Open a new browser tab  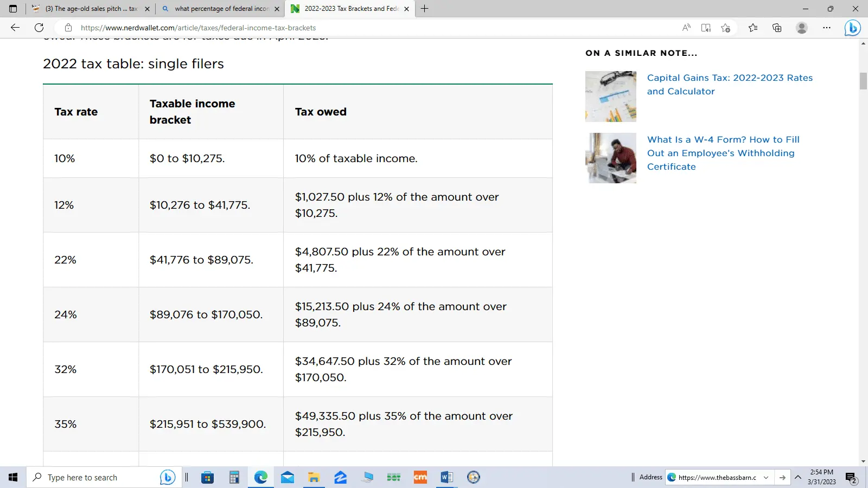pyautogui.click(x=424, y=9)
